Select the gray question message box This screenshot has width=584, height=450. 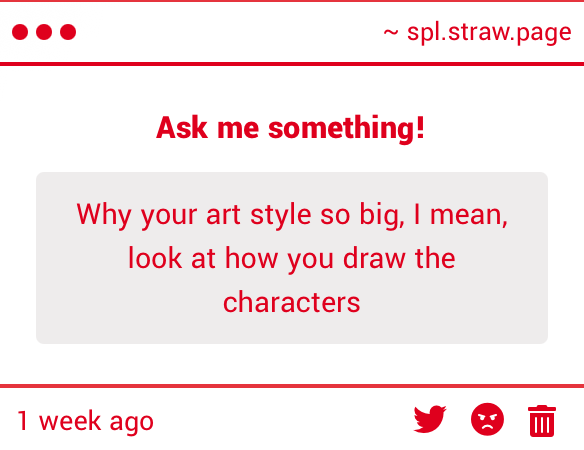click(x=292, y=258)
